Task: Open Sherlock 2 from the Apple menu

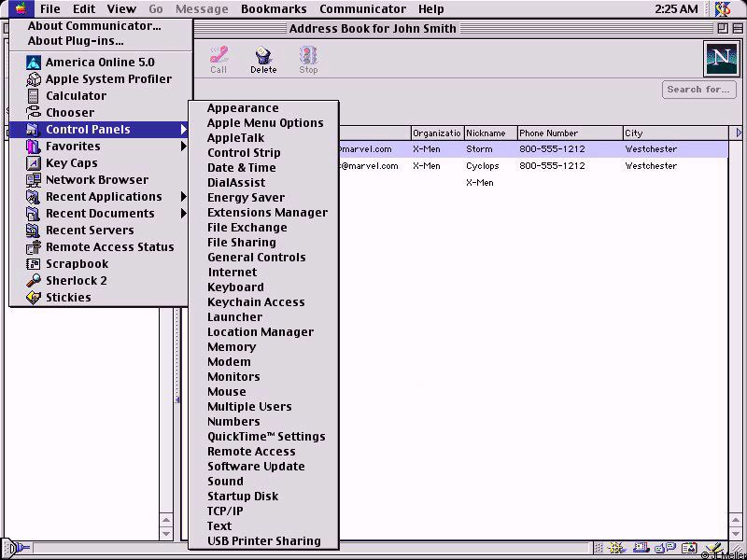Action: pos(76,281)
